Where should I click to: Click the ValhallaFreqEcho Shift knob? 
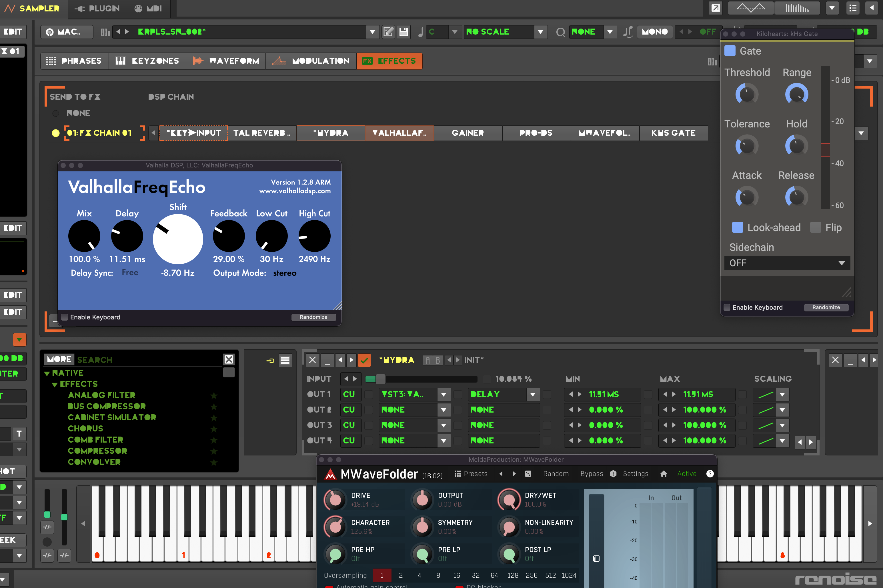pyautogui.click(x=178, y=239)
